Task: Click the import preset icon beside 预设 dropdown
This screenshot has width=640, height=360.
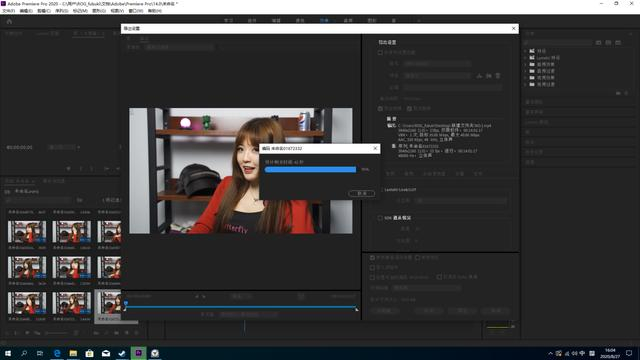Action: [x=489, y=76]
